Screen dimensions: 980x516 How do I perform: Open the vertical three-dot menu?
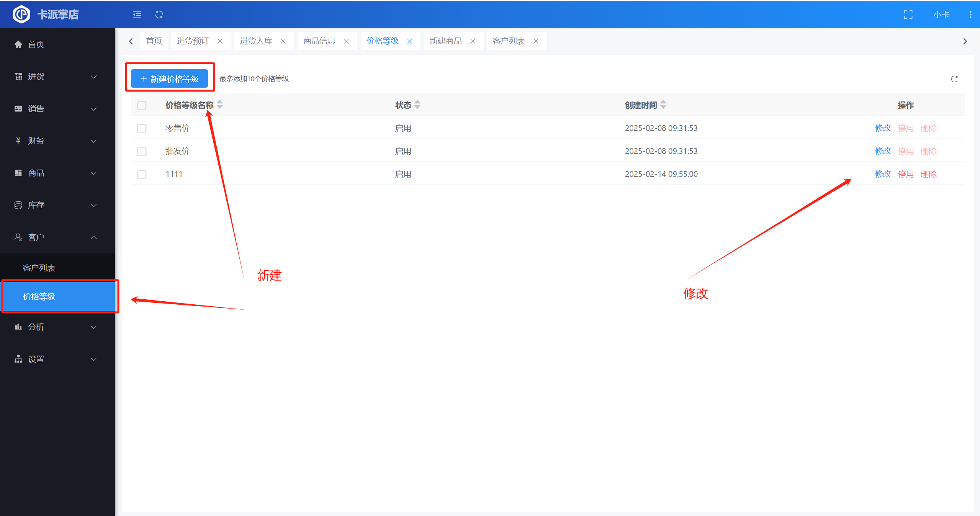coord(970,15)
